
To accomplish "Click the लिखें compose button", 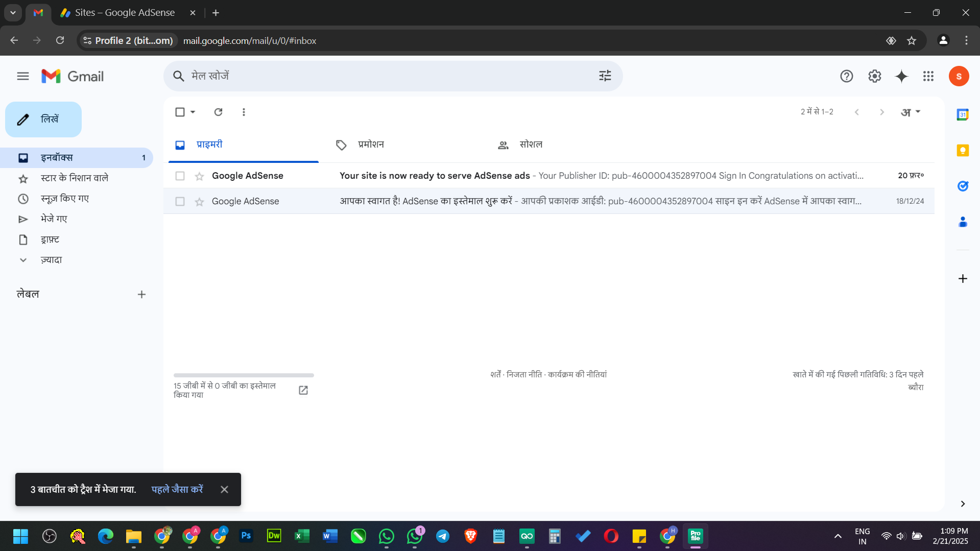I will click(43, 119).
